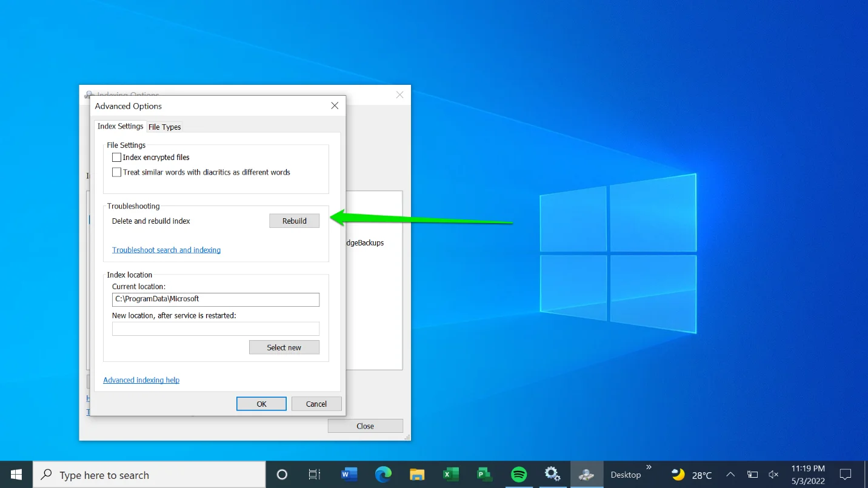Open the weather widget showing 28°C
The height and width of the screenshot is (488, 868).
click(692, 475)
